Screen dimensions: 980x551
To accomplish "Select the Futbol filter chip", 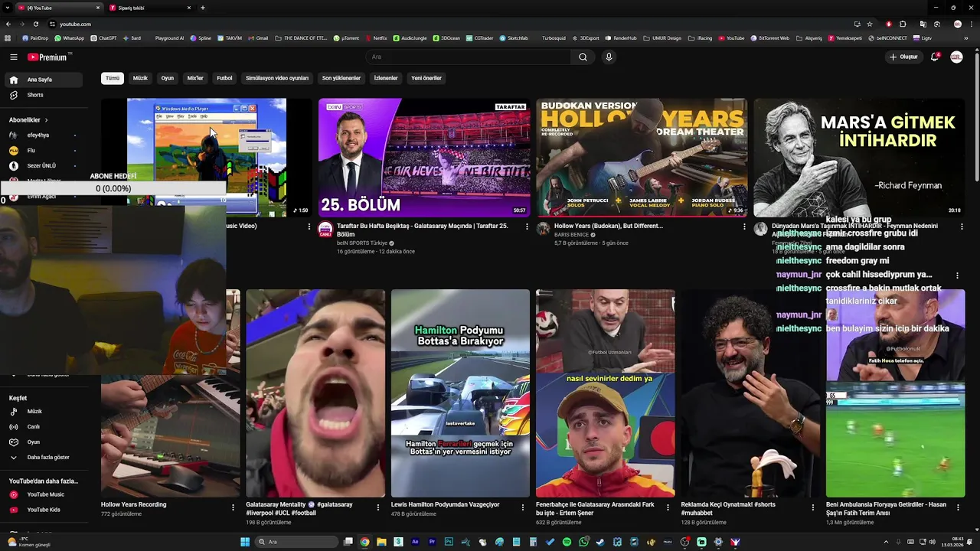I will coord(224,78).
